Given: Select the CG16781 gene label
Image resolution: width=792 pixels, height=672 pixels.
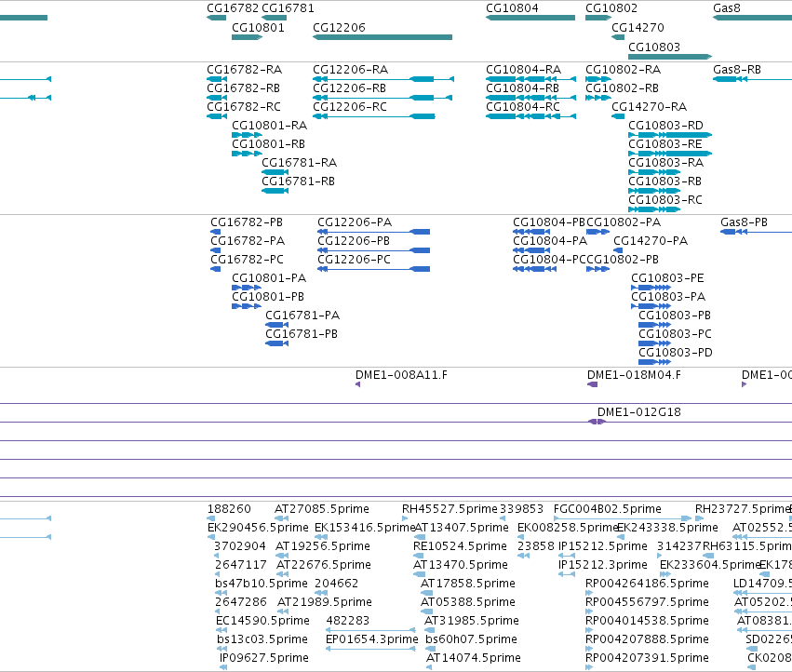Looking at the screenshot, I should [x=288, y=8].
